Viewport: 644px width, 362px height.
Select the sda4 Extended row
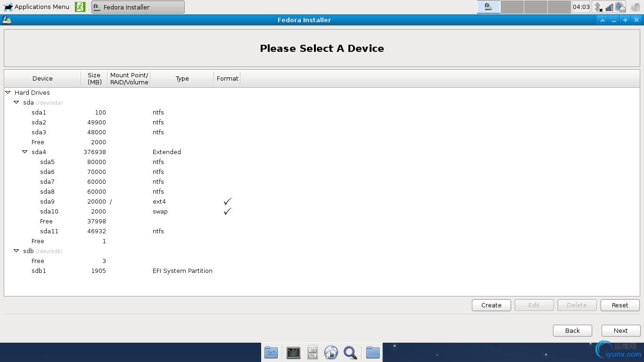click(322, 152)
